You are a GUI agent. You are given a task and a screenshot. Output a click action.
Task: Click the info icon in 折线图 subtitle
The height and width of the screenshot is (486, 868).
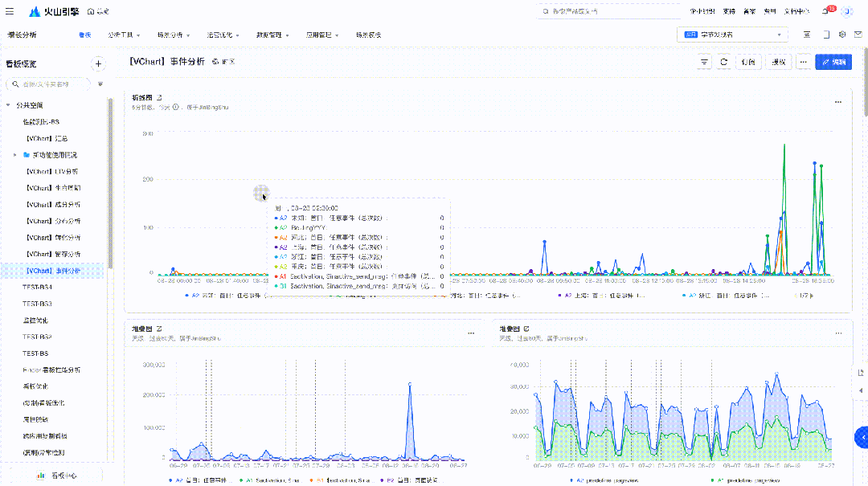(x=175, y=108)
